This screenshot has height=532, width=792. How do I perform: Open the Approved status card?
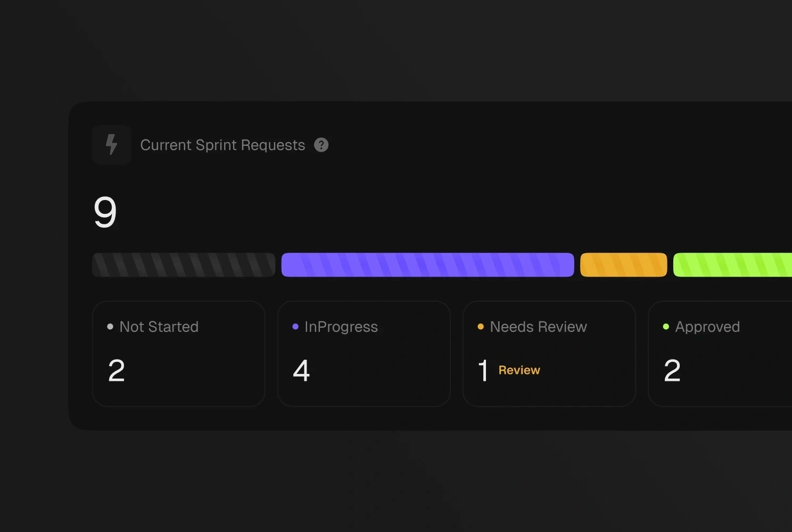pyautogui.click(x=720, y=354)
